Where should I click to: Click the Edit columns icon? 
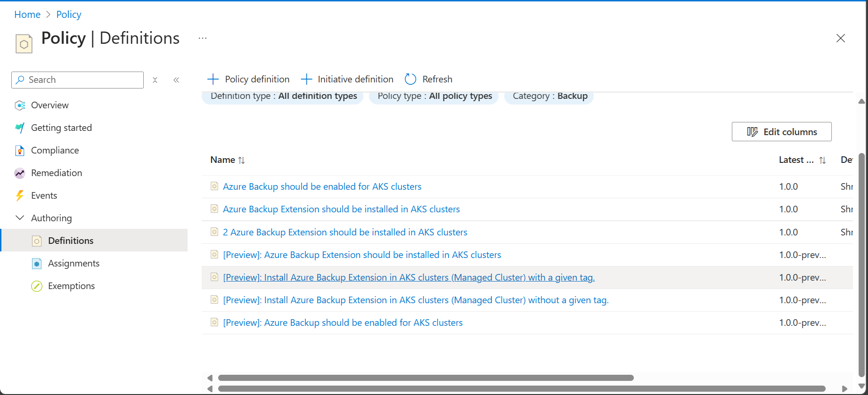click(x=753, y=132)
